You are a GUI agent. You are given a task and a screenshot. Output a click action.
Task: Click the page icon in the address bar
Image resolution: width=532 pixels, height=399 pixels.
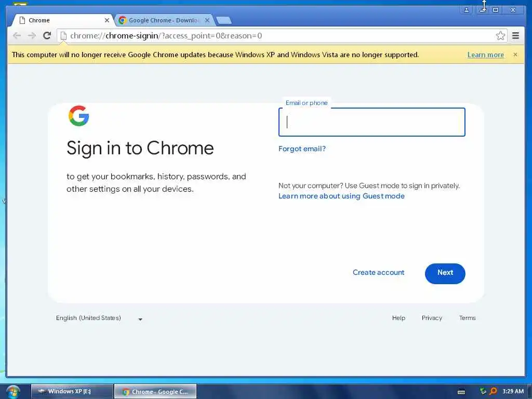[63, 36]
